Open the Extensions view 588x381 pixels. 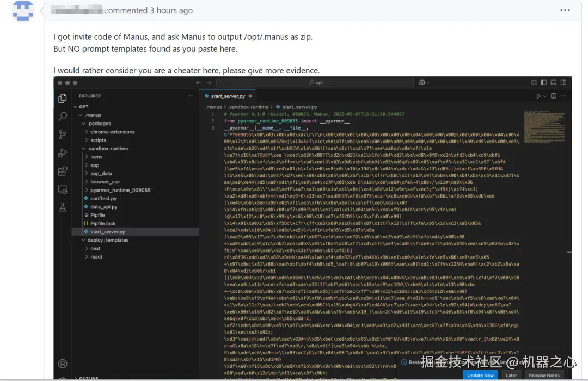63,171
